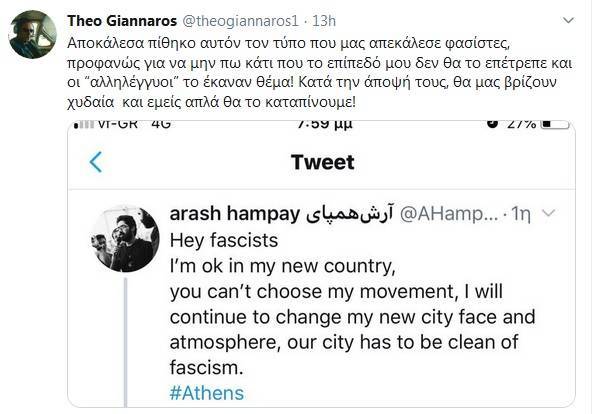Click the 1η timestamp on quoted tweet

[522, 215]
